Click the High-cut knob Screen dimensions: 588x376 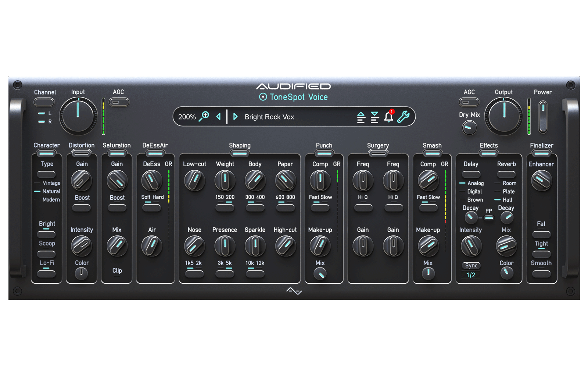285,246
